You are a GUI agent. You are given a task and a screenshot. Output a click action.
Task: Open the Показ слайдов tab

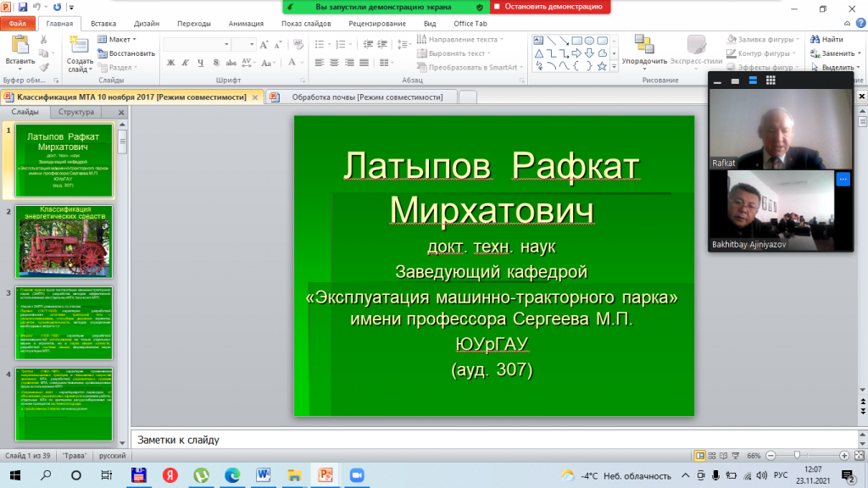pyautogui.click(x=306, y=23)
